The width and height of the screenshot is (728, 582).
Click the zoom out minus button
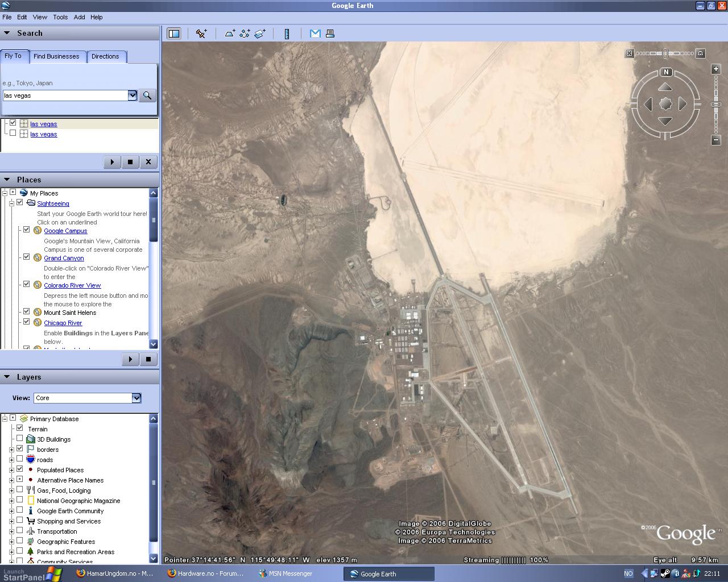716,140
